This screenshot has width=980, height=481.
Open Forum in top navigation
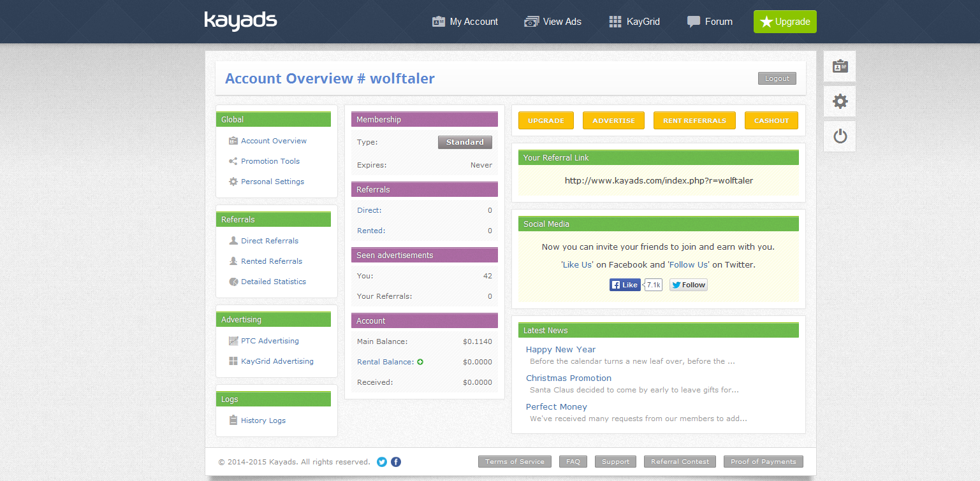coord(710,22)
